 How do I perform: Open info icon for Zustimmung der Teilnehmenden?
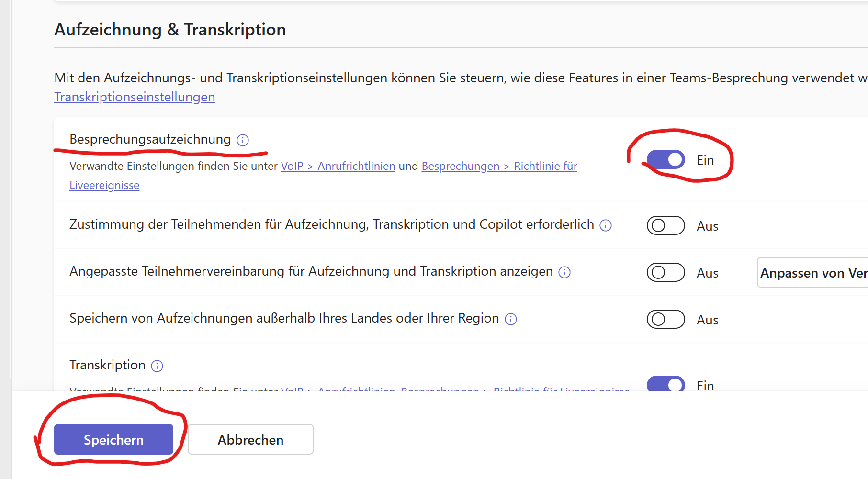[606, 225]
